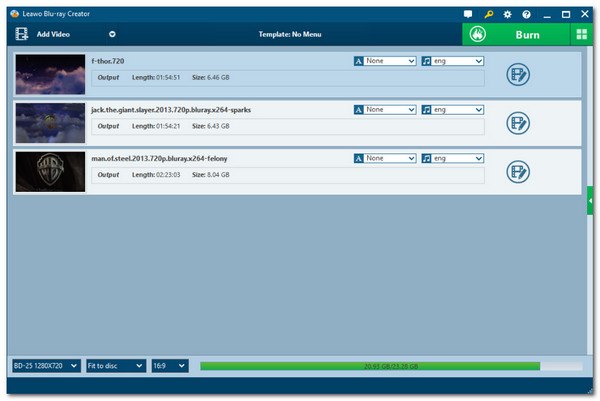Click the disc capacity progress bar

coord(391,366)
